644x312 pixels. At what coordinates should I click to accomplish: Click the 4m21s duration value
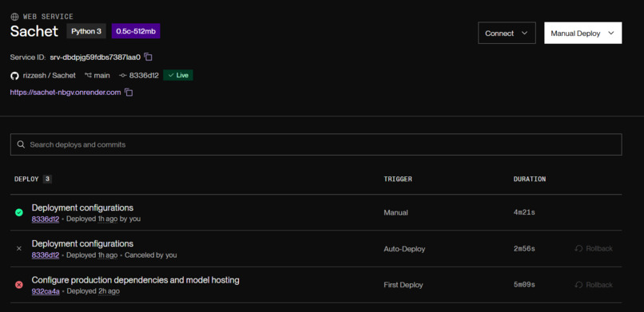(x=524, y=212)
